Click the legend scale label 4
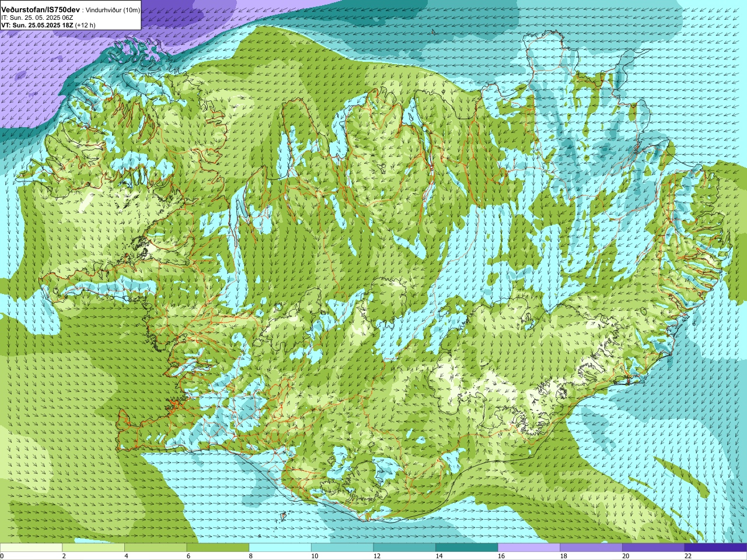 coord(127,556)
